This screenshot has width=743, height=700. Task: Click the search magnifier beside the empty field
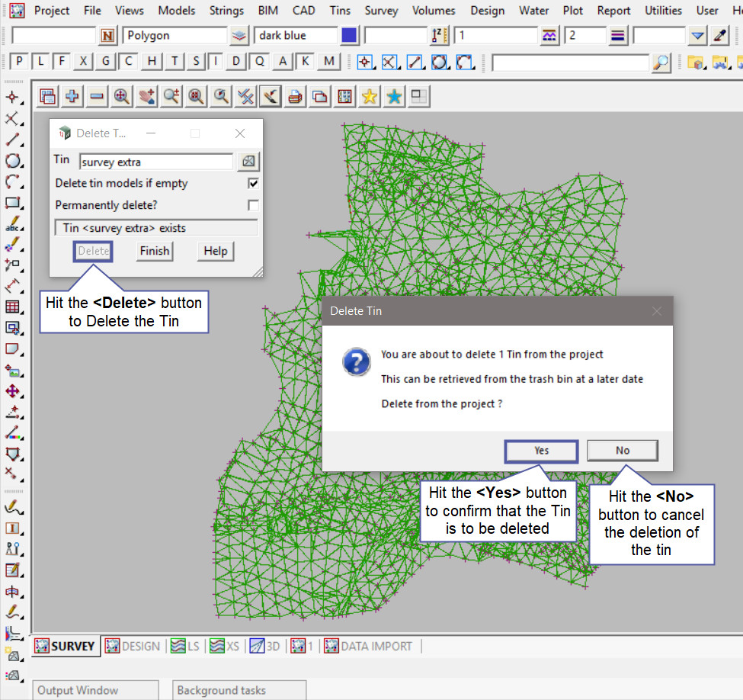(661, 63)
